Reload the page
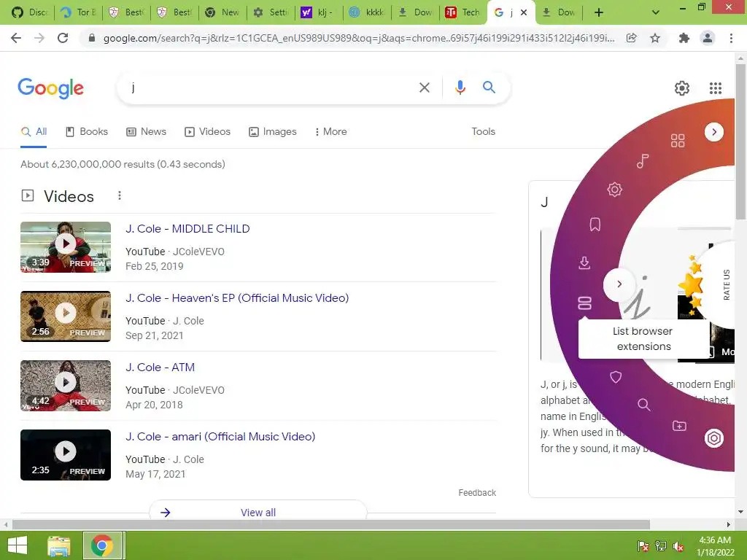 63,38
